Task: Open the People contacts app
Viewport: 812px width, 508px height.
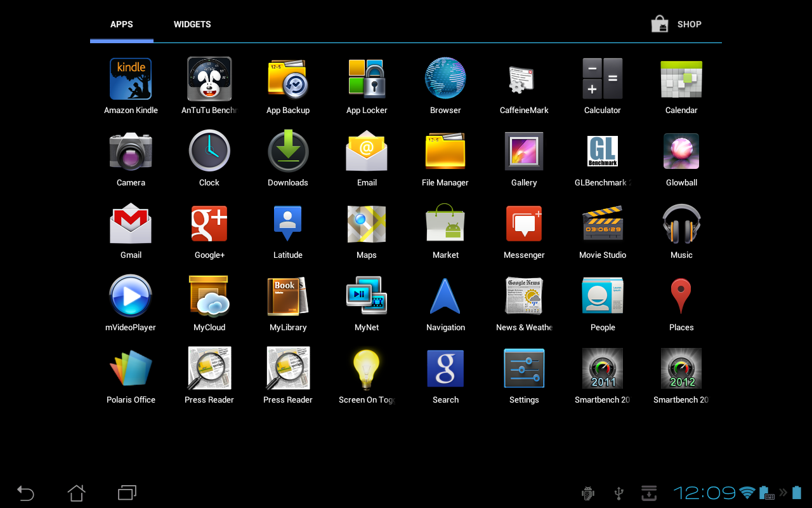Action: pos(603,296)
